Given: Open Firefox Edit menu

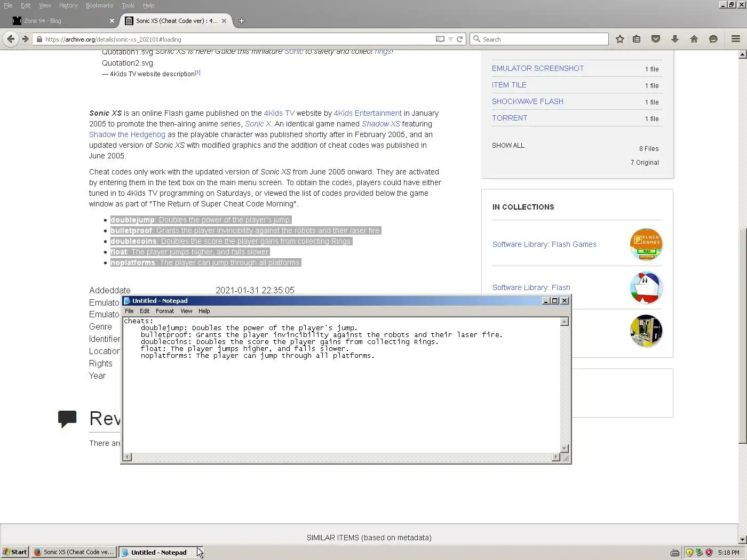Looking at the screenshot, I should point(26,5).
